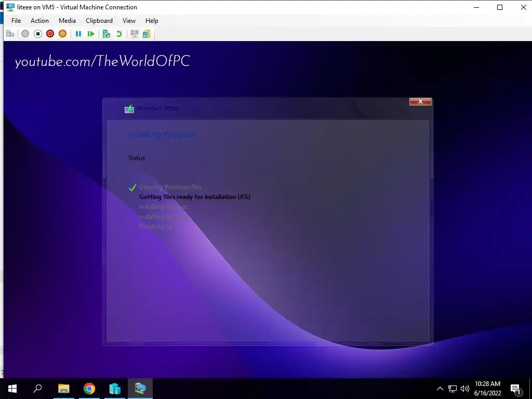Pause the virtual machine
Screen dimensions: 532x399
78,34
